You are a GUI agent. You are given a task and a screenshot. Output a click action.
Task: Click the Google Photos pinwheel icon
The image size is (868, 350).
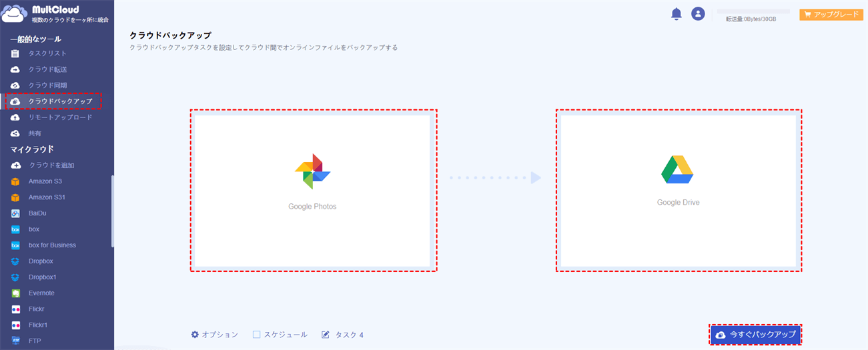click(x=312, y=171)
